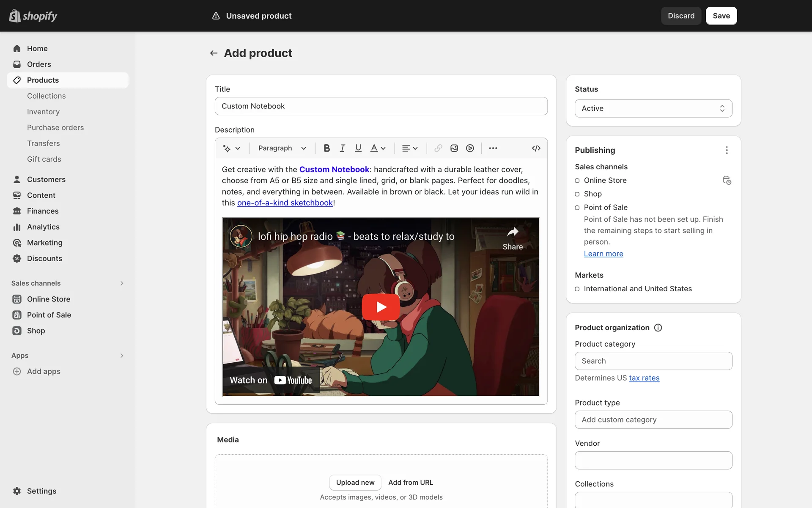Click the back arrow beside Add product
812x508 pixels.
point(214,53)
